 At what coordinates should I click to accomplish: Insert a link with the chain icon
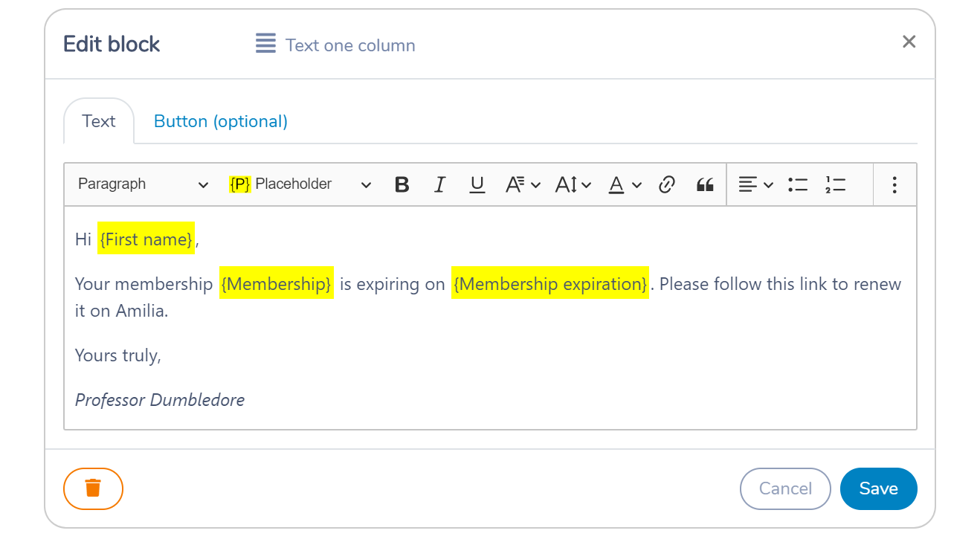click(667, 184)
